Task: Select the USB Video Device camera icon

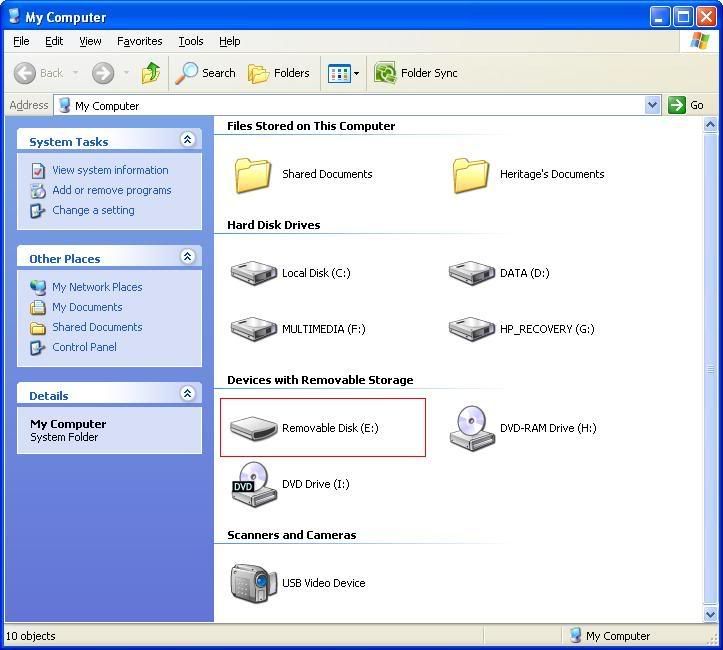Action: point(253,583)
